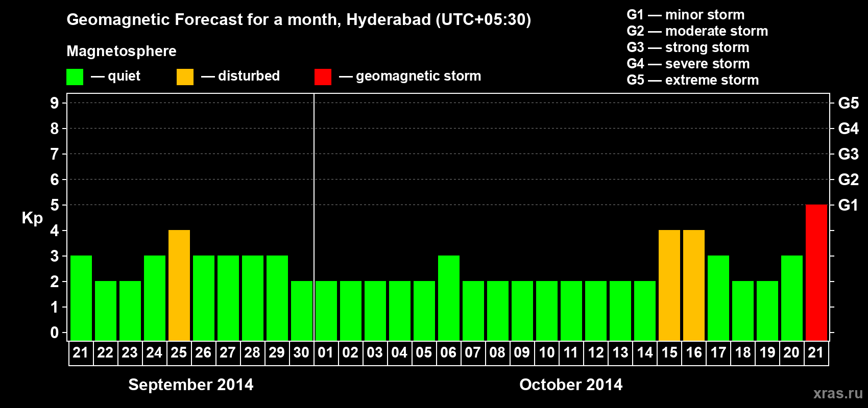Click the G3 label on right axis
This screenshot has height=408, width=868.
(x=848, y=154)
